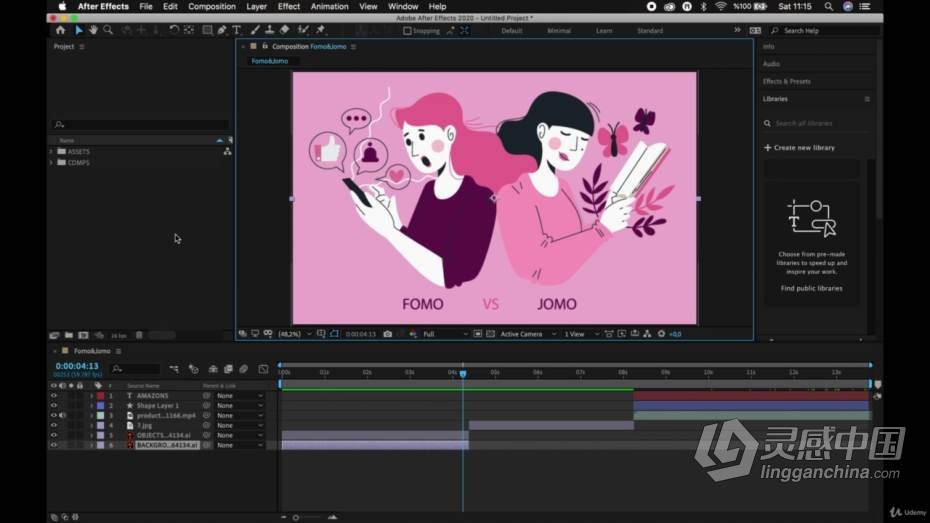
Task: Click Create new library
Action: (x=800, y=148)
